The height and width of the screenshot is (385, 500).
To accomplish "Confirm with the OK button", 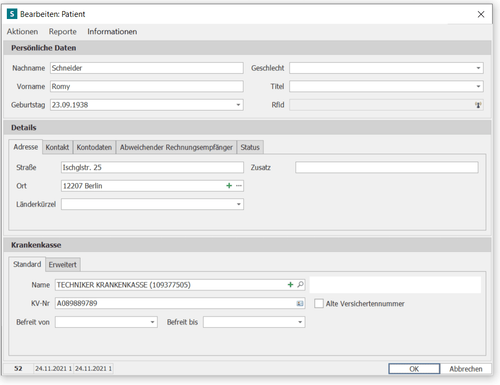I will pos(414,369).
